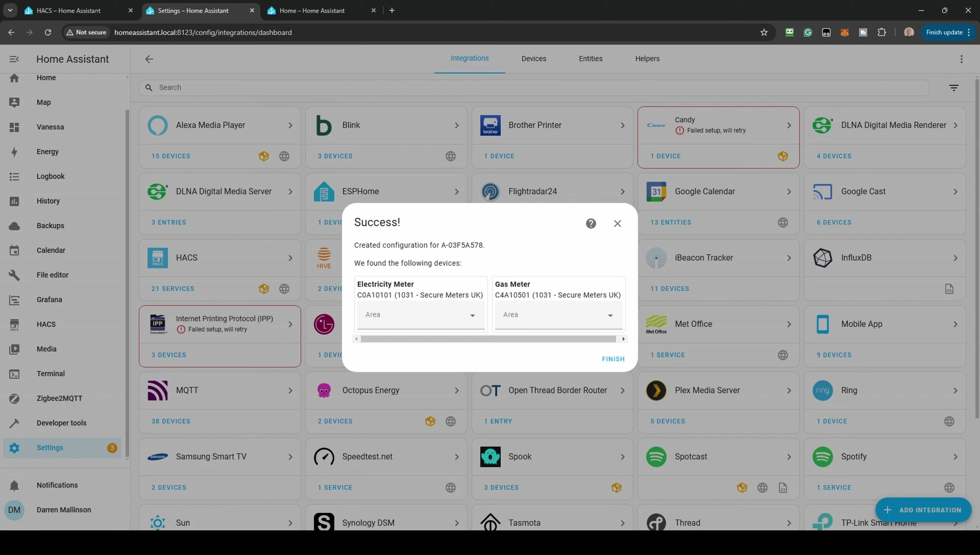Bookmark this page with star icon
Viewport: 980px width, 555px height.
coord(764,32)
